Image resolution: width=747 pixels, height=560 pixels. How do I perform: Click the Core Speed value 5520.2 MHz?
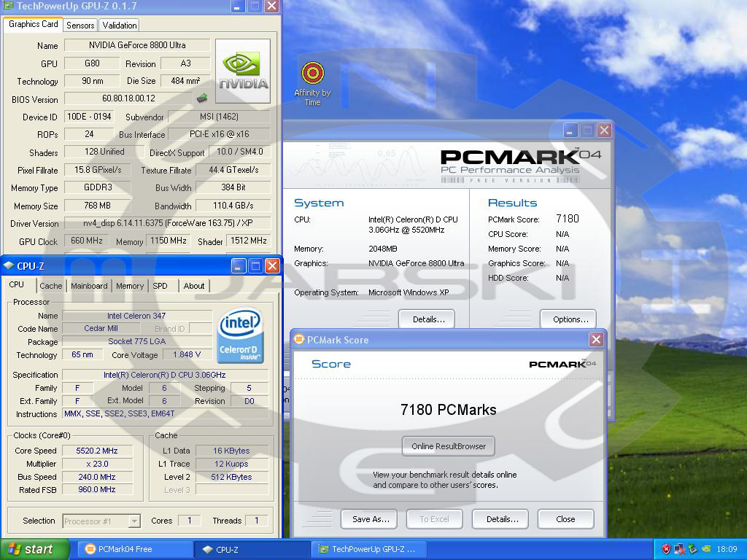pos(97,451)
